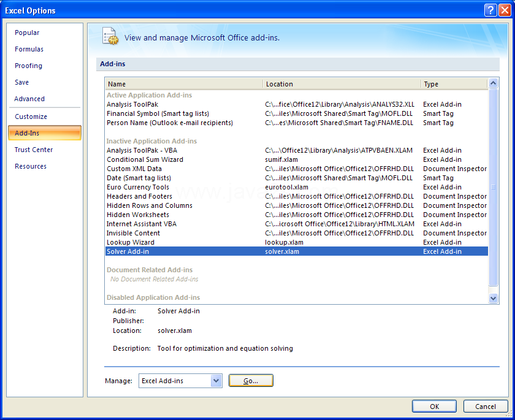Click the Help question mark icon
The image size is (515, 420).
coord(490,10)
